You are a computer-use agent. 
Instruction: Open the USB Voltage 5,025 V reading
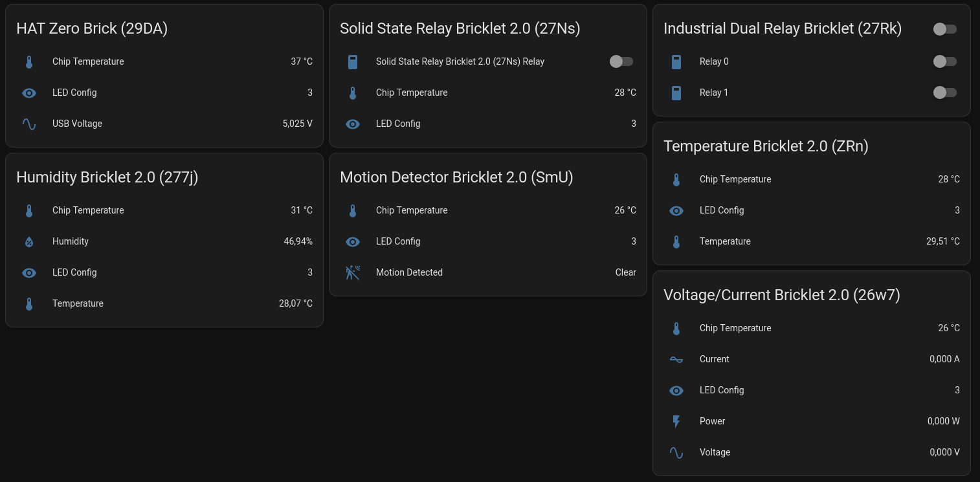click(297, 124)
